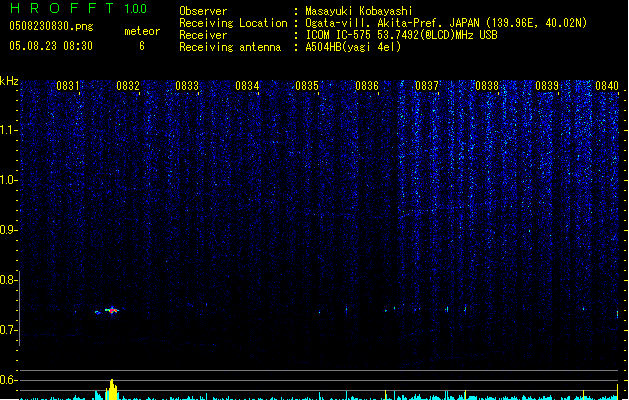Click the Observer field label

[x=203, y=11]
